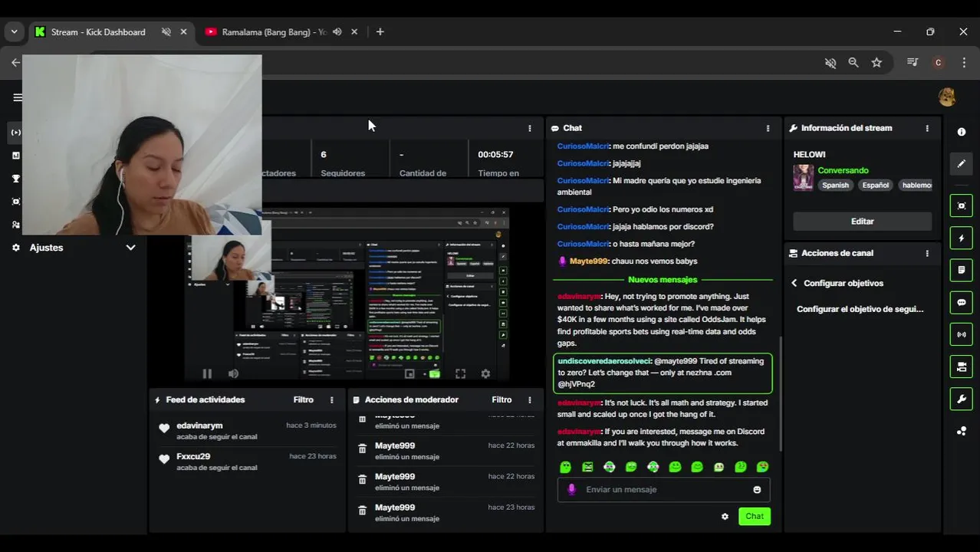Bookmark this page with the star icon
The width and height of the screenshot is (980, 552).
pyautogui.click(x=876, y=63)
